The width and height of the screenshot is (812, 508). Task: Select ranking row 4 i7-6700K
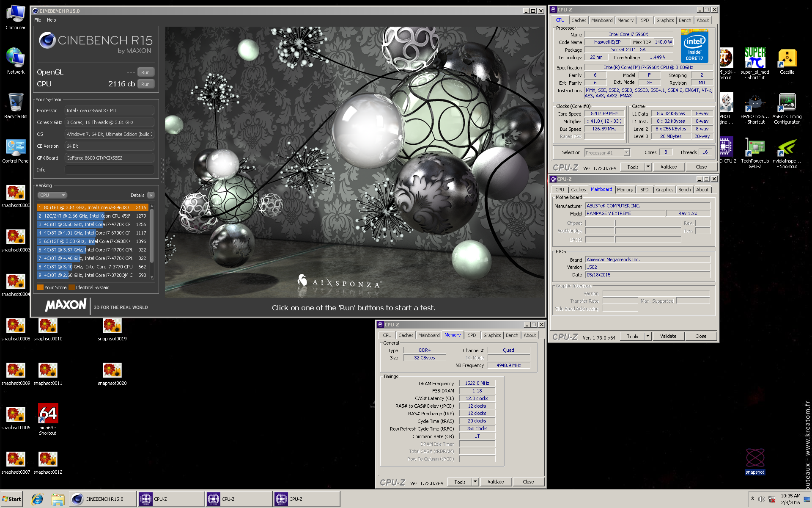[92, 233]
